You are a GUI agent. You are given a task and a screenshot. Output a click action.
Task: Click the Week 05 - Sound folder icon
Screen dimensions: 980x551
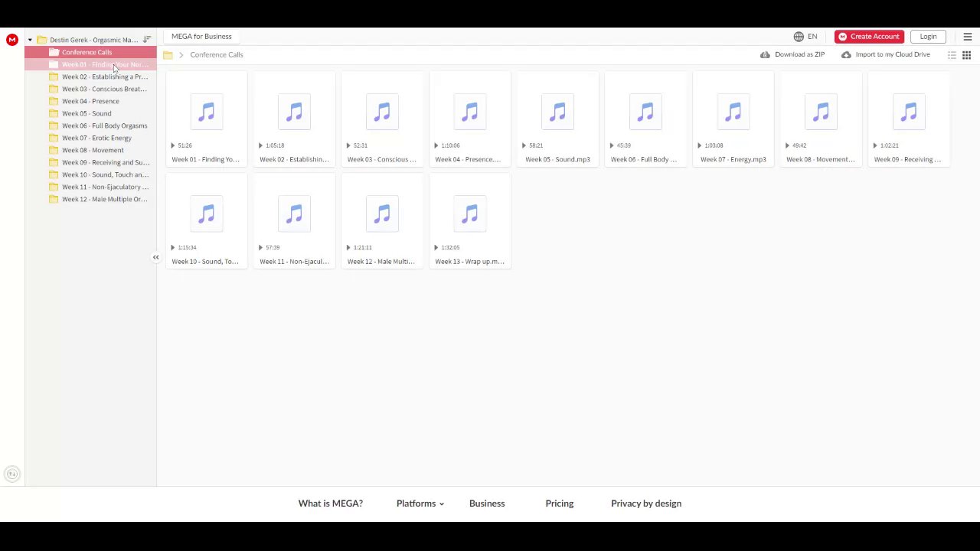(54, 113)
